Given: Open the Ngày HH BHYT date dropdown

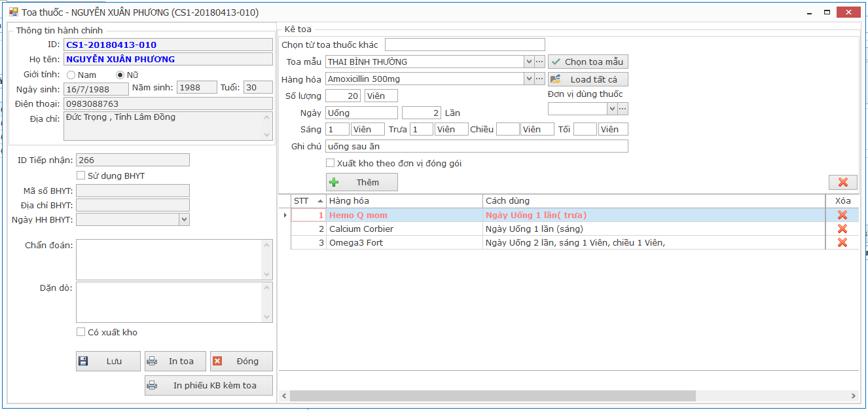Looking at the screenshot, I should [184, 219].
